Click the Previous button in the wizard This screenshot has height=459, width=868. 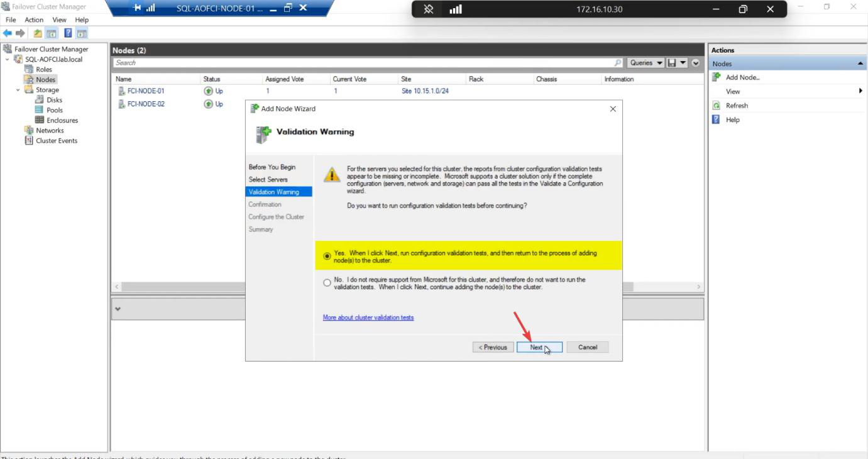click(x=493, y=347)
